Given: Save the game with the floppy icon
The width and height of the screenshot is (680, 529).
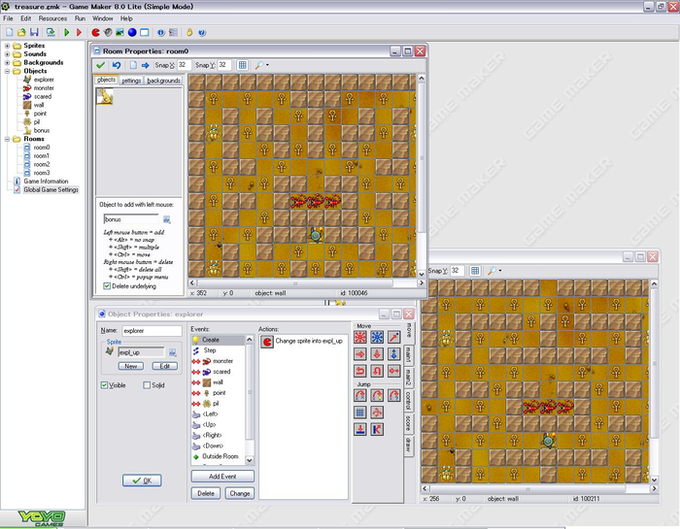Looking at the screenshot, I should tap(34, 32).
